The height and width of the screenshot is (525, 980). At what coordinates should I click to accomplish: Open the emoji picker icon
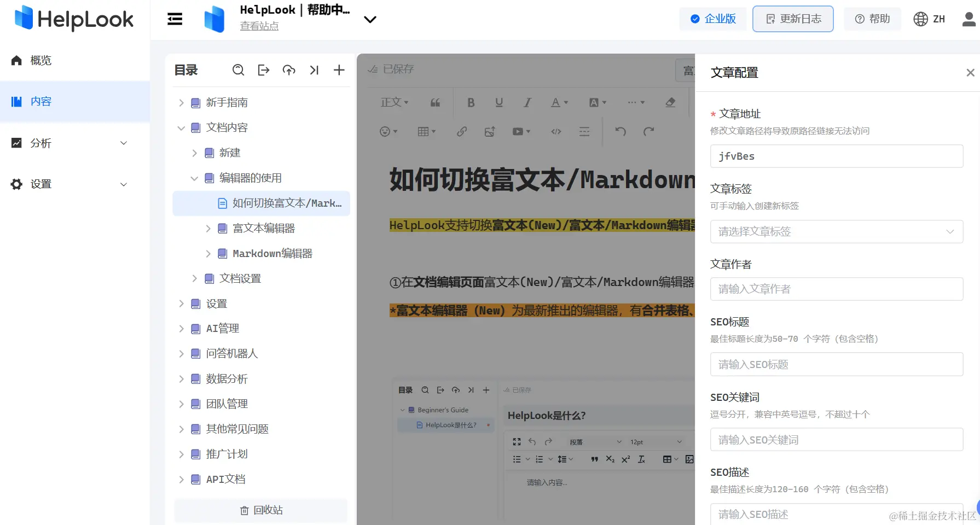pos(388,131)
